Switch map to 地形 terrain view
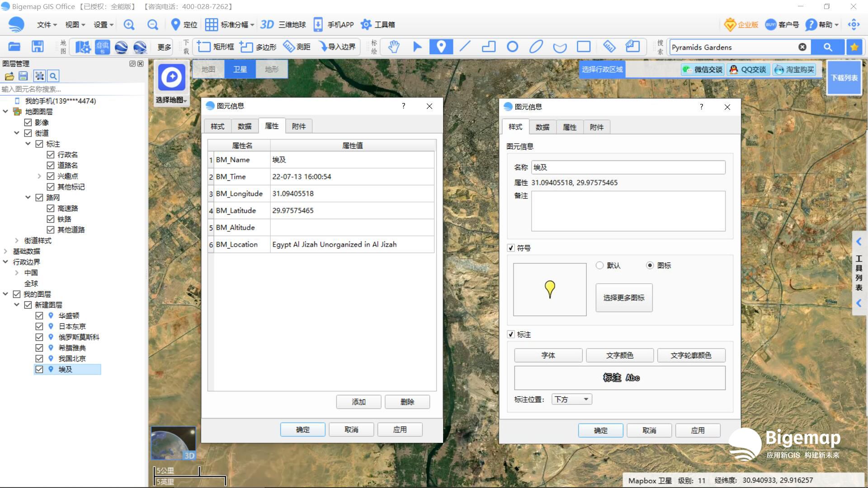The height and width of the screenshot is (488, 868). pyautogui.click(x=272, y=69)
